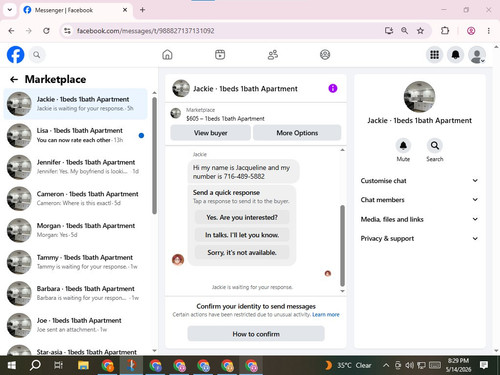The height and width of the screenshot is (375, 500).
Task: Open the taskbar clock showing 8:29 PM
Action: coord(458,365)
